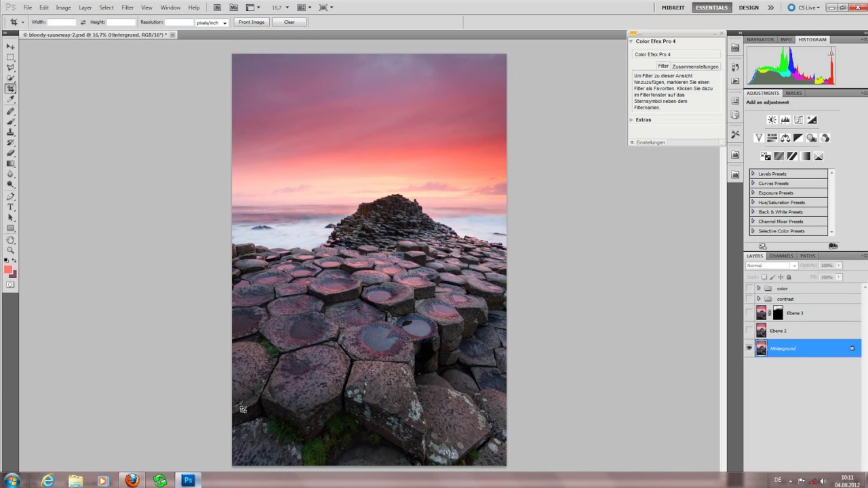Select the Dodge tool

tap(10, 184)
